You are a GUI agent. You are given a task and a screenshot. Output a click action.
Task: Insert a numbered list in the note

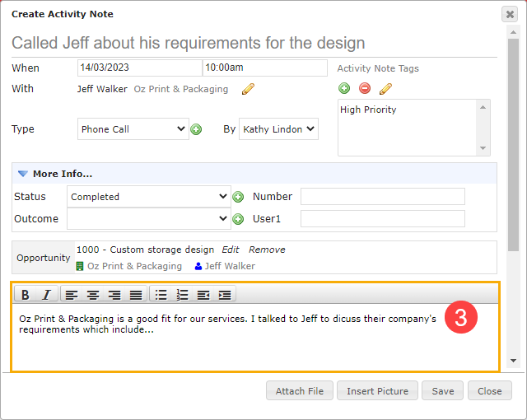[182, 295]
